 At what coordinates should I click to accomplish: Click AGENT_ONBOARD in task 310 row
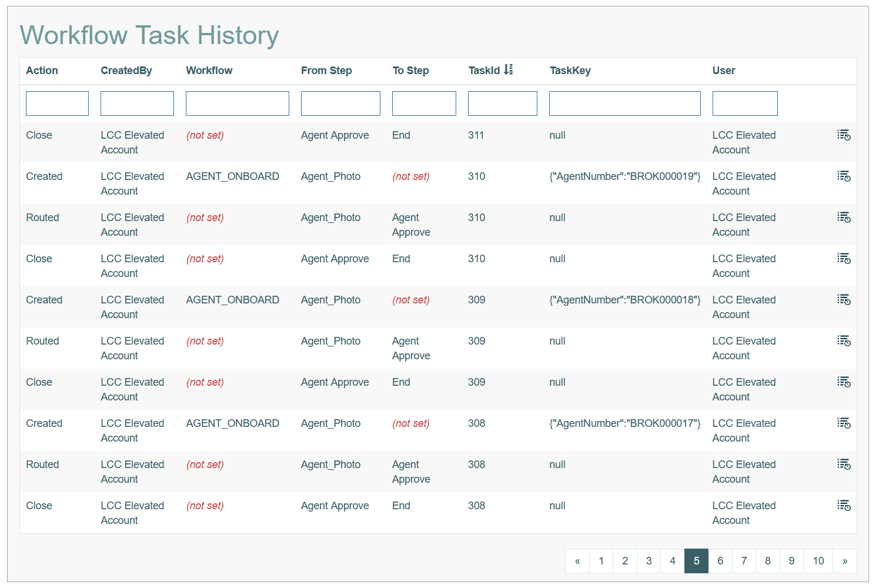(233, 176)
